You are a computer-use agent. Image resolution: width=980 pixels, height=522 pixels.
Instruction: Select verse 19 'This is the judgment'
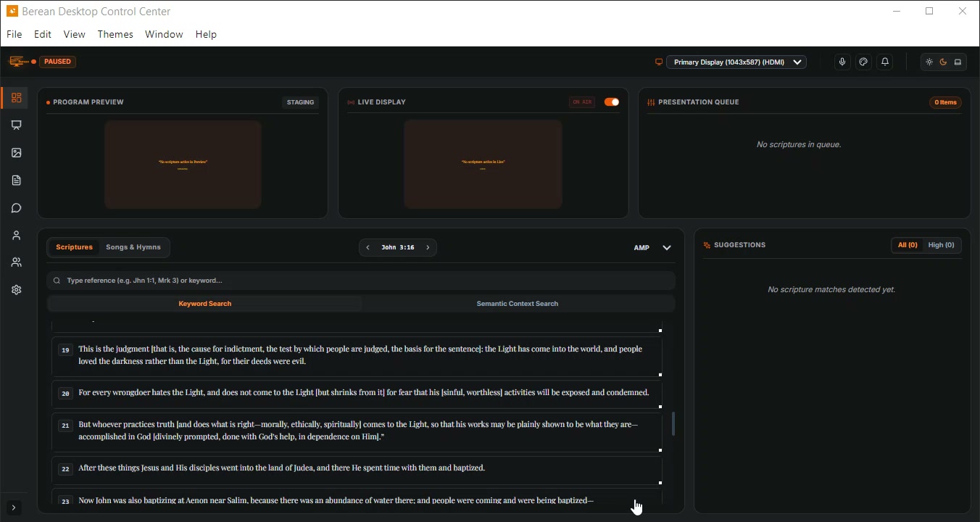[357, 355]
